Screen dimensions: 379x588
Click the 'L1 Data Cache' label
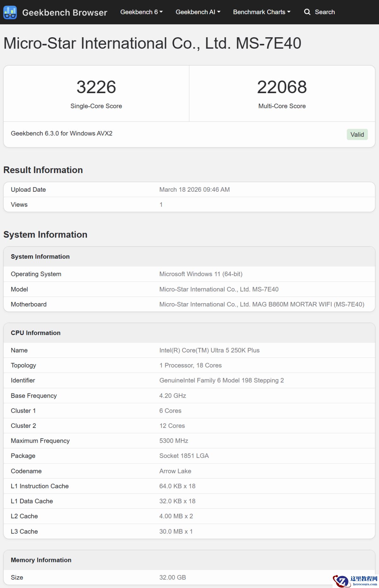pyautogui.click(x=32, y=501)
